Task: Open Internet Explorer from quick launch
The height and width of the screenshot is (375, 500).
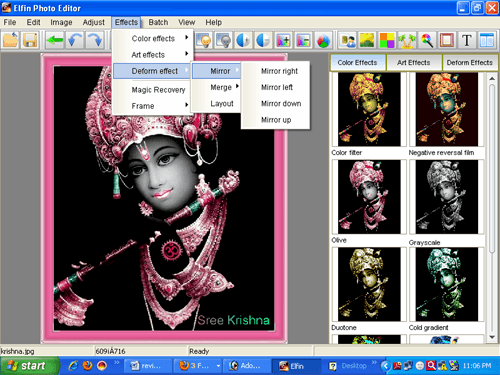Action: point(73,366)
